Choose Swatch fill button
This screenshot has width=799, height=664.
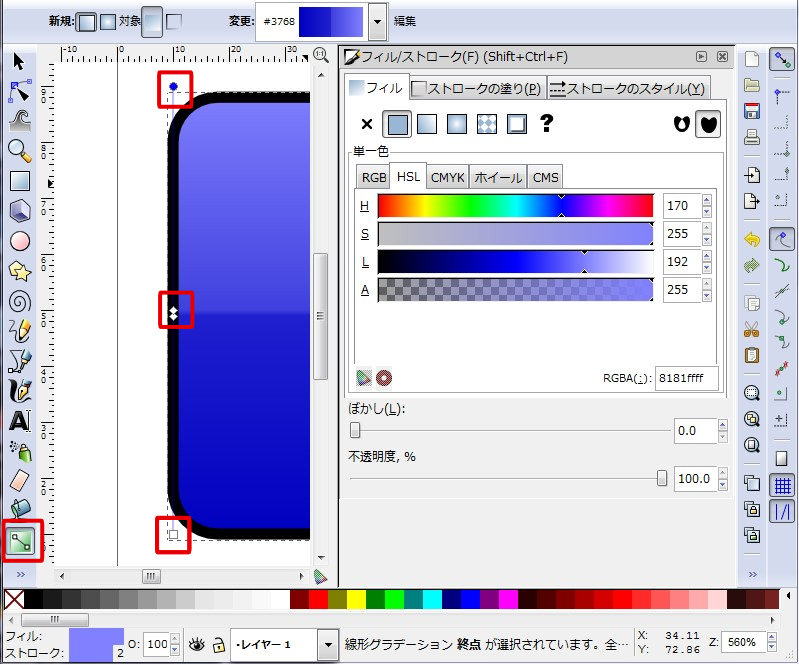tap(517, 123)
